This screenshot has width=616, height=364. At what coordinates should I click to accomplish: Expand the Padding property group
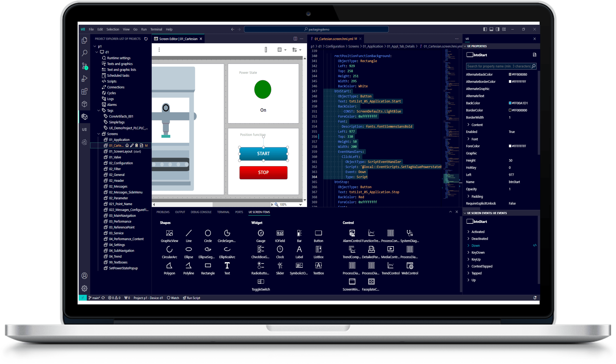click(469, 197)
